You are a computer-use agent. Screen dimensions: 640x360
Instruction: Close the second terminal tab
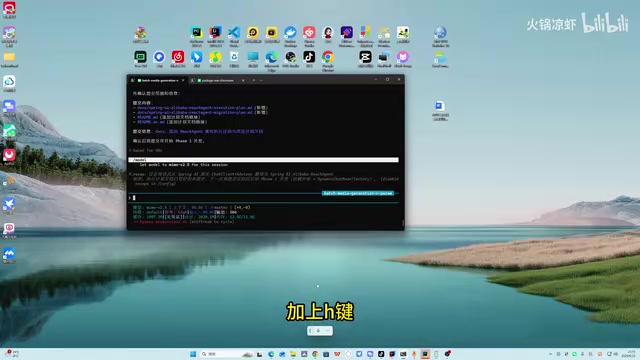(243, 80)
